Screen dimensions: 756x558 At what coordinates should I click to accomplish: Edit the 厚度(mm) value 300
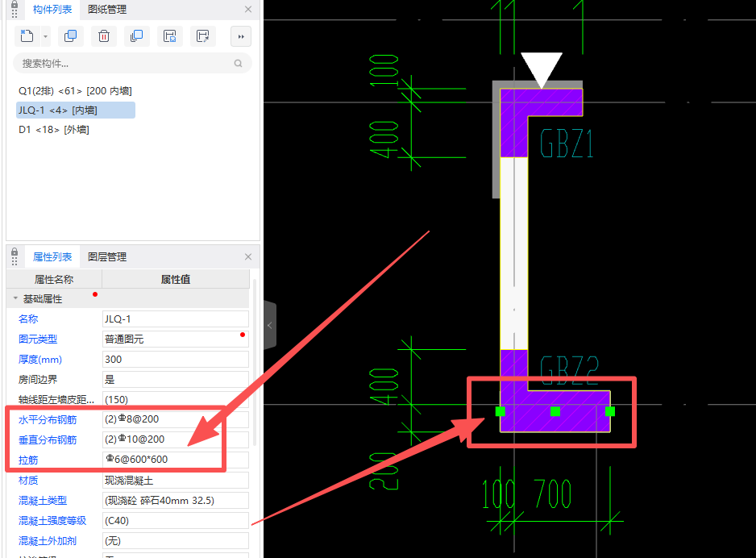176,360
